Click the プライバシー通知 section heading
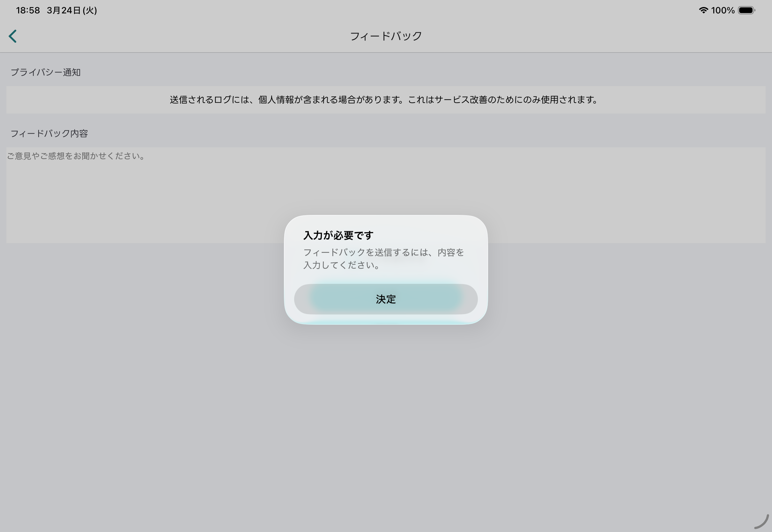 coord(46,72)
